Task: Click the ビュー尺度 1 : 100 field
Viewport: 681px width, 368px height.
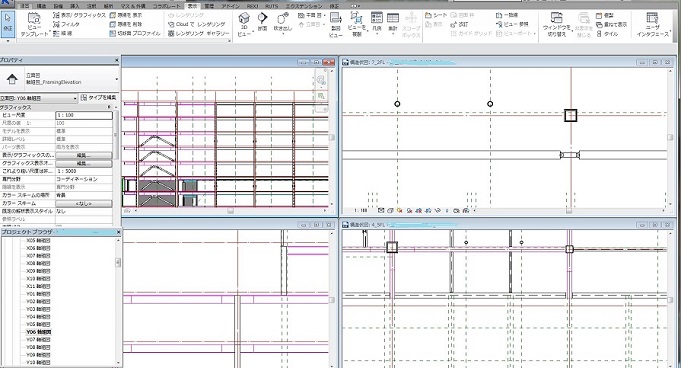Action: pos(84,115)
